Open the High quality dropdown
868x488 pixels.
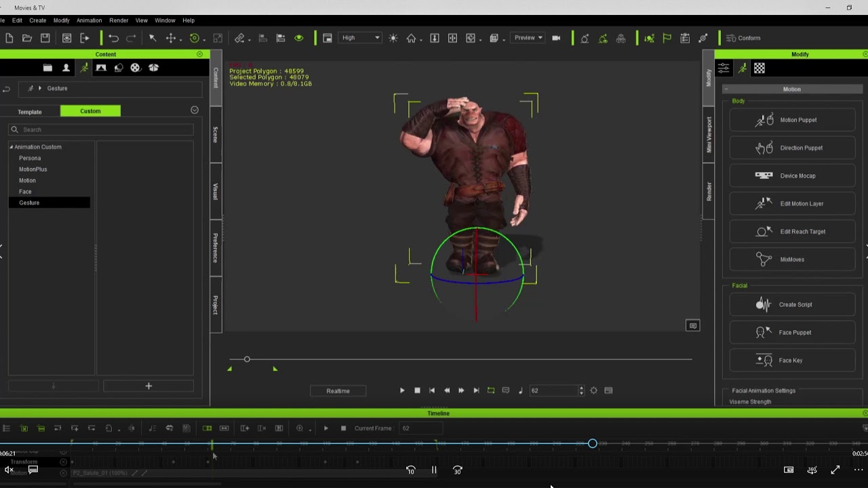tap(361, 38)
